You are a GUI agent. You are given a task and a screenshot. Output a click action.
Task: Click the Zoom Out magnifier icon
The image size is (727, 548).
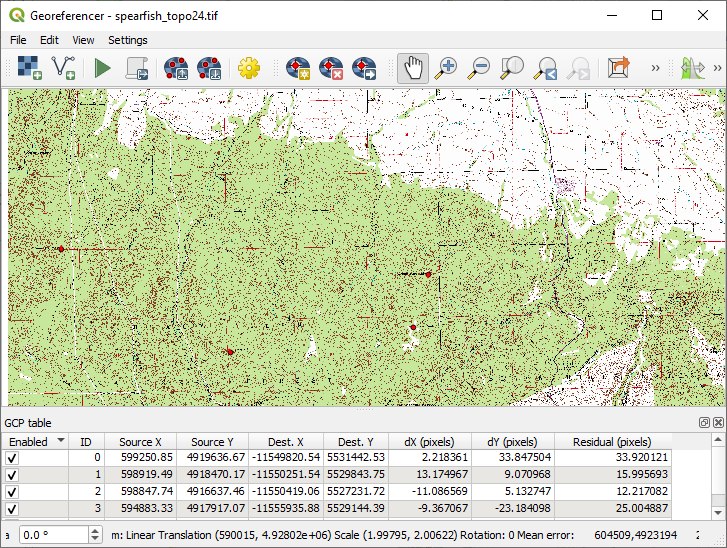[x=479, y=68]
